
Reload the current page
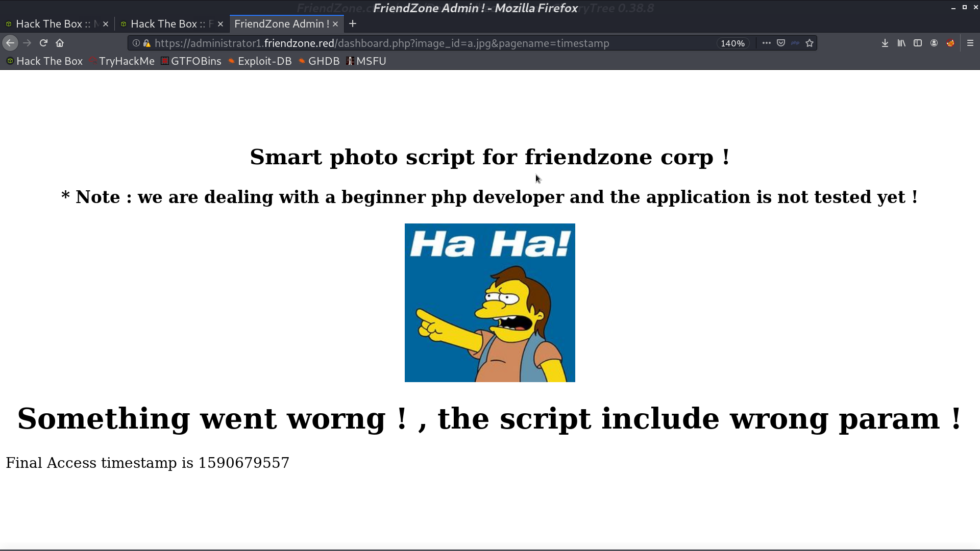tap(43, 43)
